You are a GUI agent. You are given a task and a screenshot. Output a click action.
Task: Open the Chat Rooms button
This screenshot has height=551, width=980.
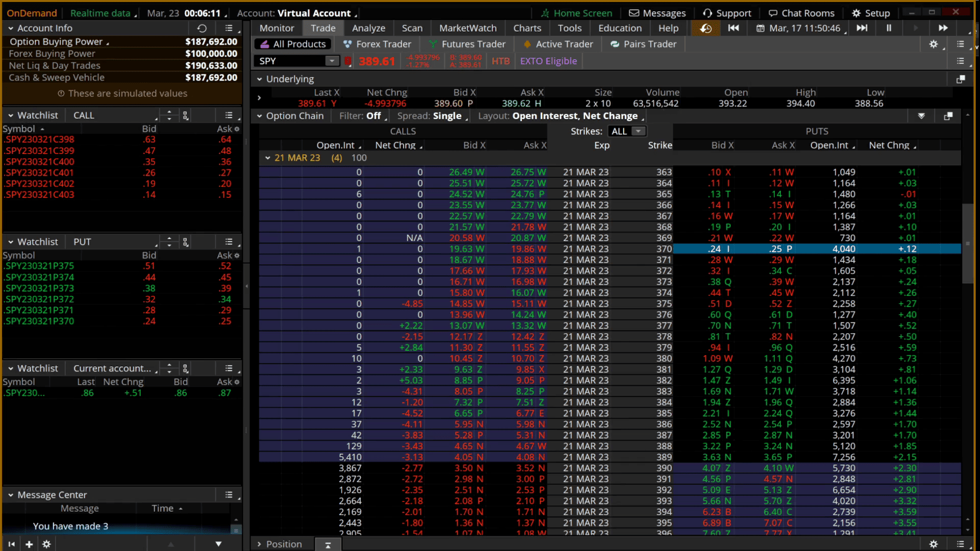[x=801, y=13]
